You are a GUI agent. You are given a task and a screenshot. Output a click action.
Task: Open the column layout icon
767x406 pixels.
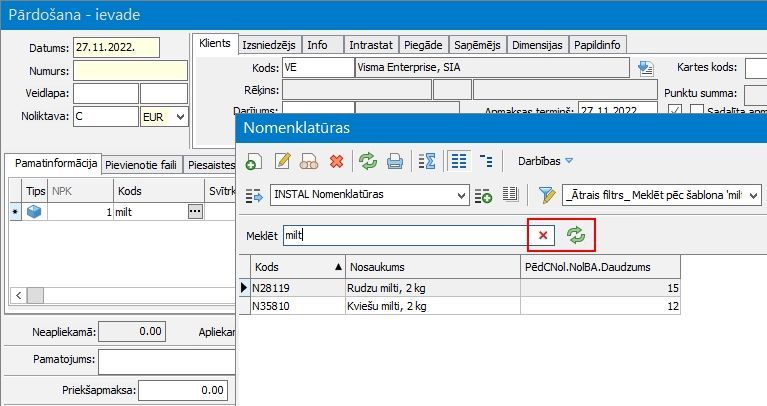pyautogui.click(x=510, y=195)
